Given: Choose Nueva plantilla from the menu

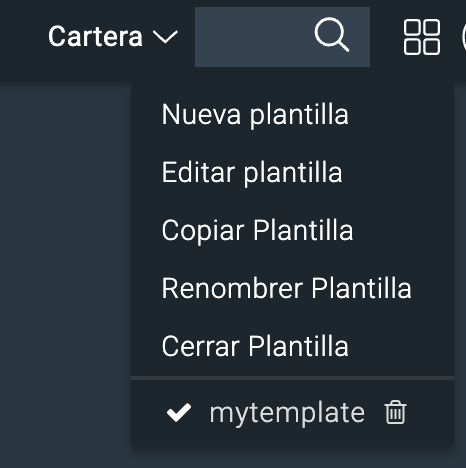Looking at the screenshot, I should click(255, 115).
